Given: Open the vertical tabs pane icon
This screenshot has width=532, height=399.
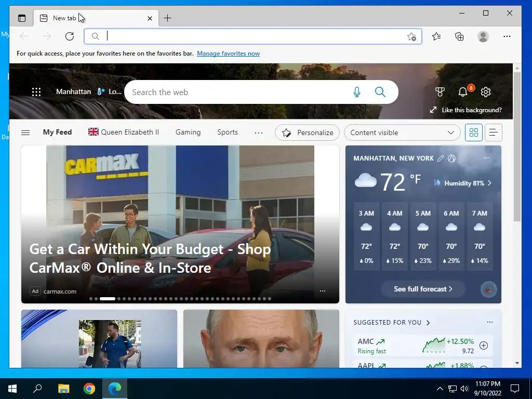Looking at the screenshot, I should (x=22, y=18).
